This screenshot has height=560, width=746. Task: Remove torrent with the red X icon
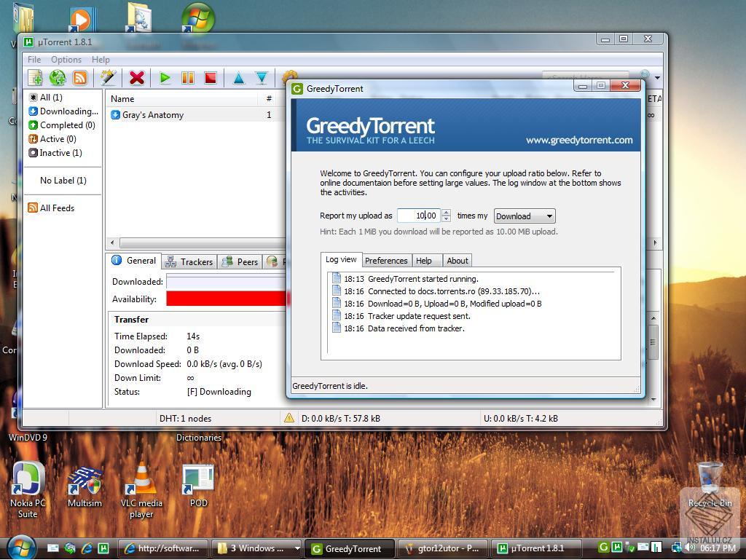pos(136,77)
